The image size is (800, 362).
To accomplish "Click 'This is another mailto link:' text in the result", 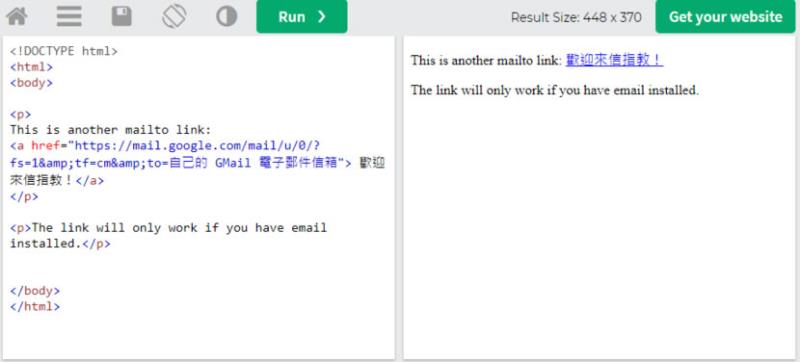I will (486, 60).
